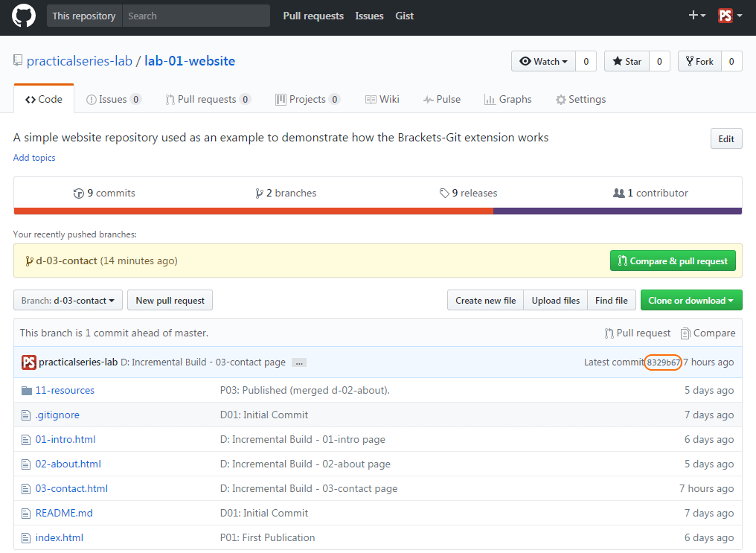This screenshot has width=756, height=553.
Task: Open the Settings tab
Action: click(x=580, y=99)
